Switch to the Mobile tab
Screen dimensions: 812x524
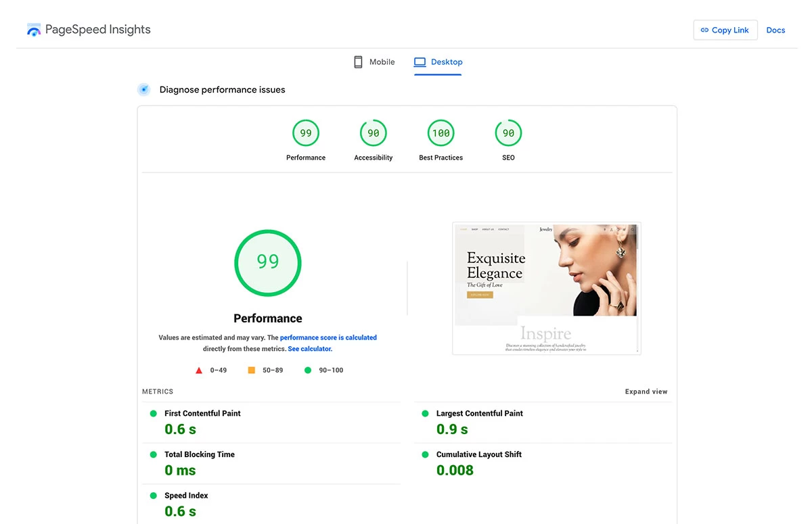click(x=374, y=62)
